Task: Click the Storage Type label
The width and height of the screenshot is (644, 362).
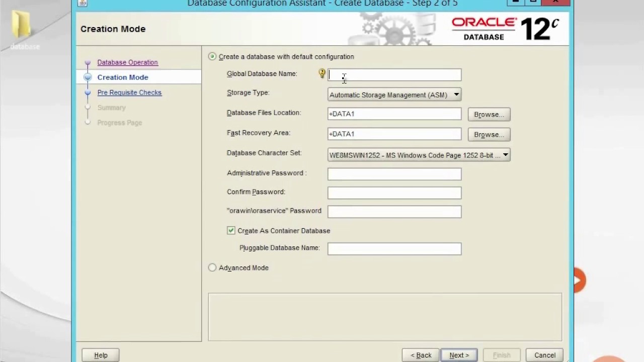Action: click(x=248, y=93)
